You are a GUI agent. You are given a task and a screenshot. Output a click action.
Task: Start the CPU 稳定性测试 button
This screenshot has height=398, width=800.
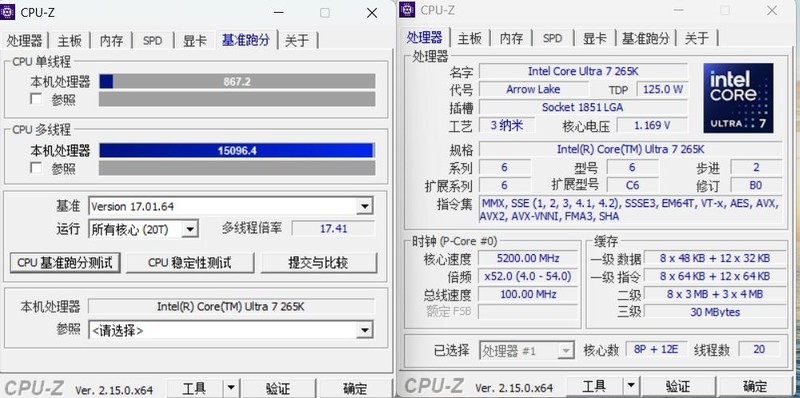click(x=189, y=263)
